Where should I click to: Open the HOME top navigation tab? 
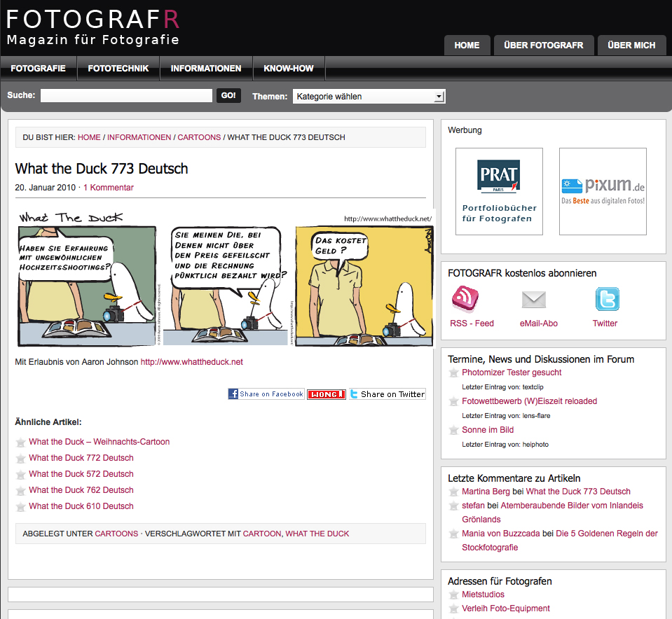[467, 46]
